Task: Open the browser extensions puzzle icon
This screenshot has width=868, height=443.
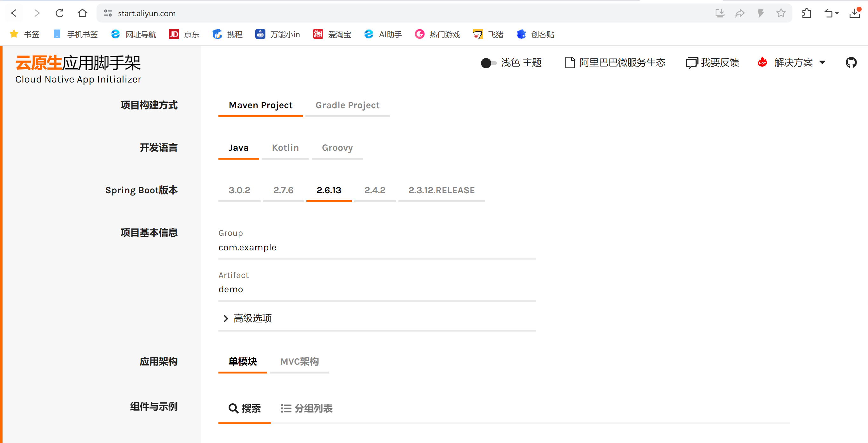Action: pos(806,13)
